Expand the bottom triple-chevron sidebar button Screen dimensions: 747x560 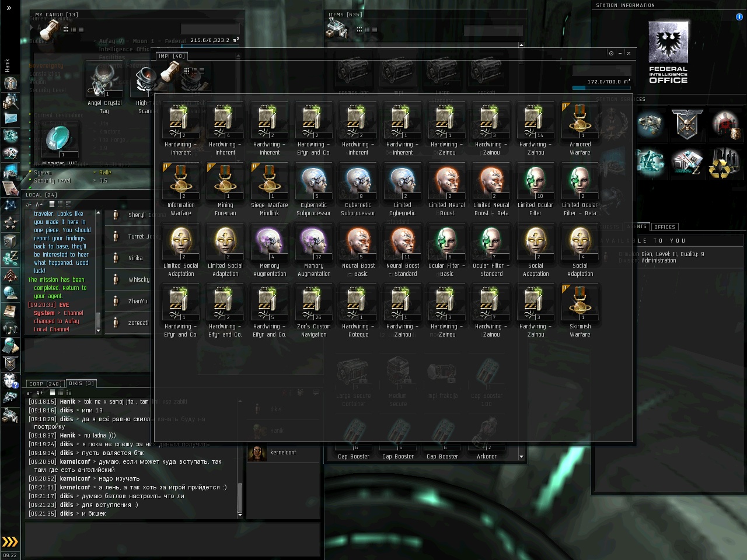tap(10, 542)
